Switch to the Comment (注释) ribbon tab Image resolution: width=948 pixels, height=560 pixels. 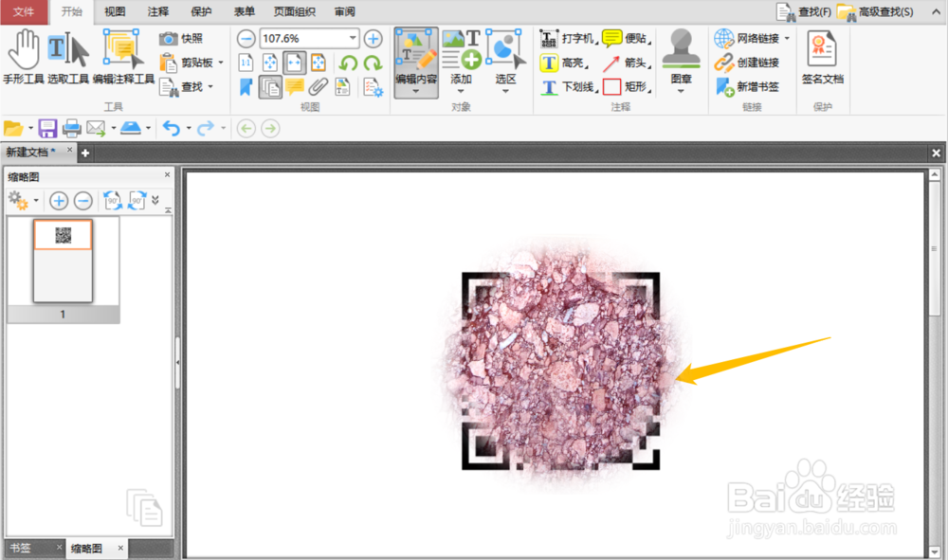coord(157,12)
